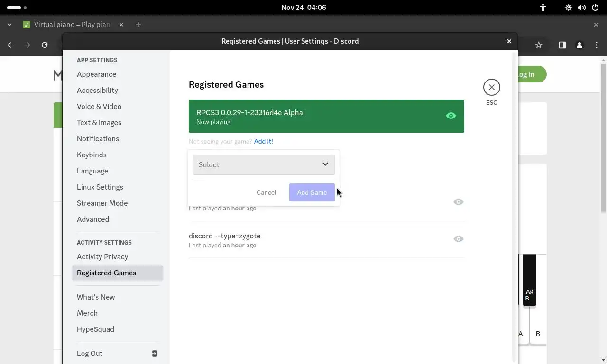
Task: Open the clock showing Nov 24 04:06
Action: (x=303, y=8)
